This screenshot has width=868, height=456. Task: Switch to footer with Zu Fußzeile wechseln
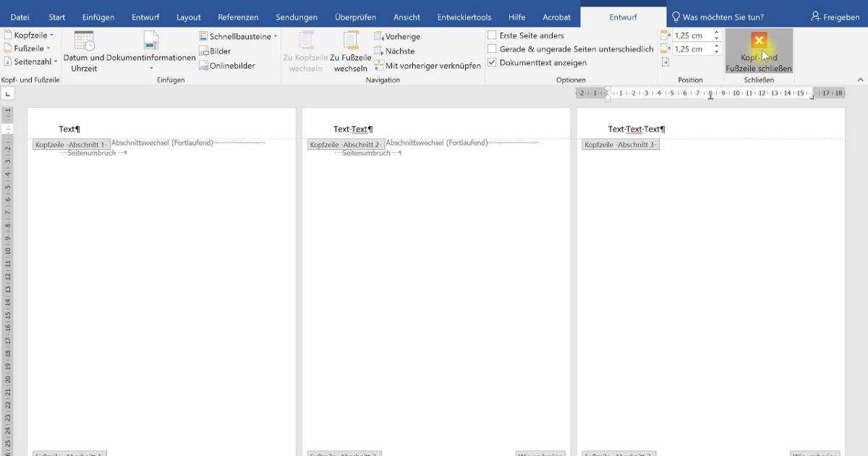point(351,52)
